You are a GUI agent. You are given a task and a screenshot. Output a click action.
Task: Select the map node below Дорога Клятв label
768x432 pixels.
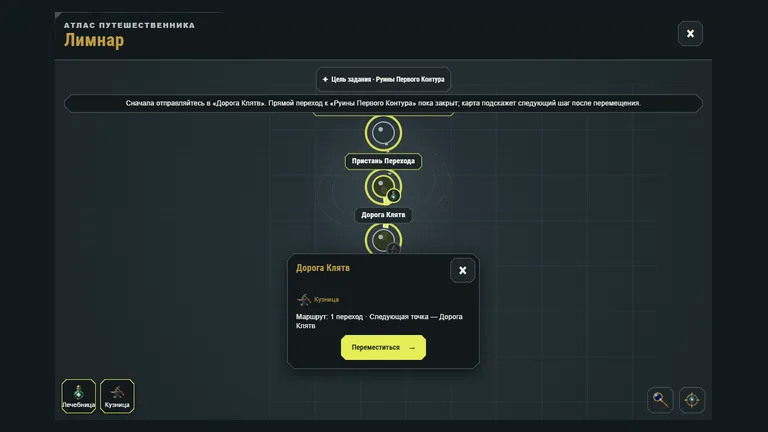pos(383,240)
